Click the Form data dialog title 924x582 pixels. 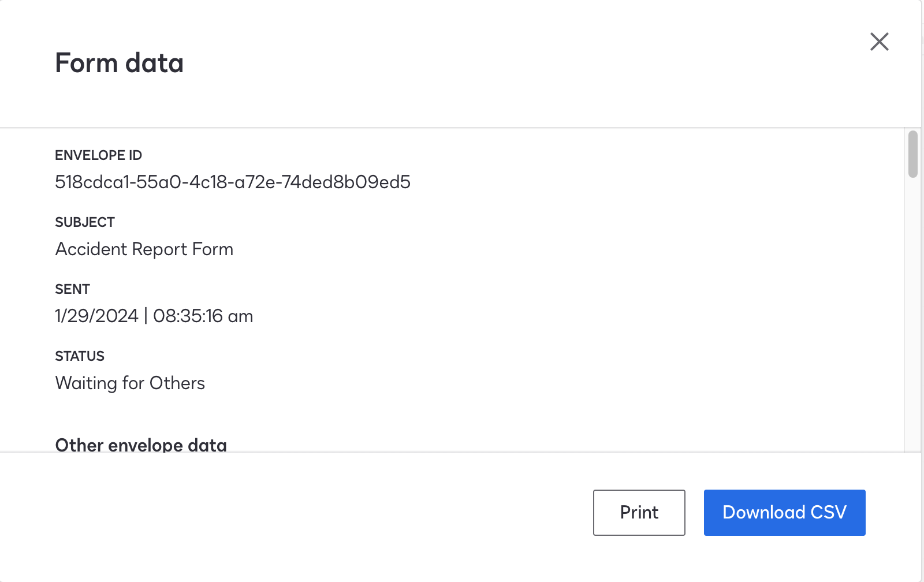[119, 63]
